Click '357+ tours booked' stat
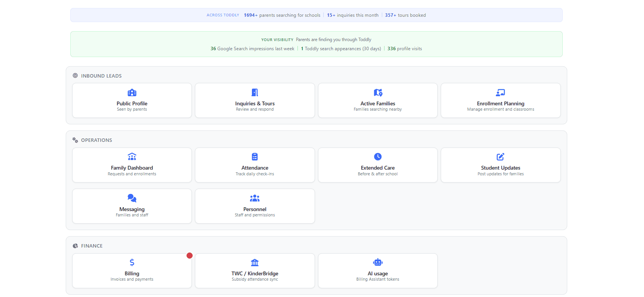The width and height of the screenshot is (644, 297). pyautogui.click(x=405, y=15)
